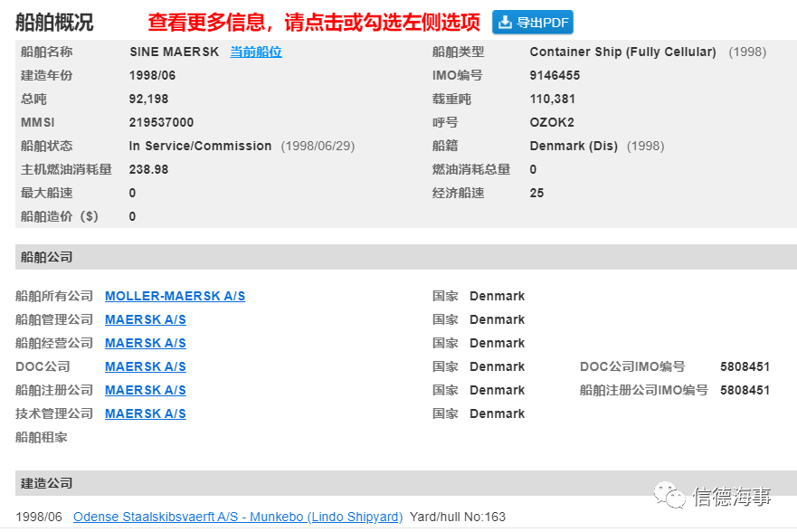The height and width of the screenshot is (532, 797).
Task: Select economic speed value 25
Action: 536,193
